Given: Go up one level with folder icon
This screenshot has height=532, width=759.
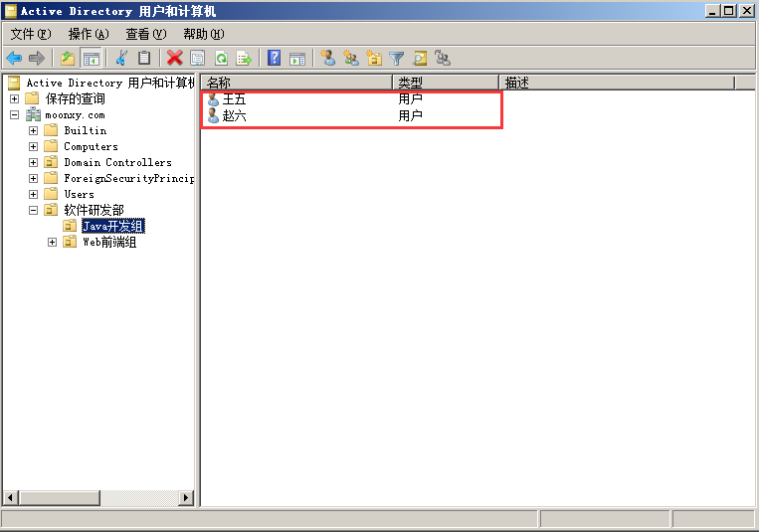Looking at the screenshot, I should tap(68, 59).
